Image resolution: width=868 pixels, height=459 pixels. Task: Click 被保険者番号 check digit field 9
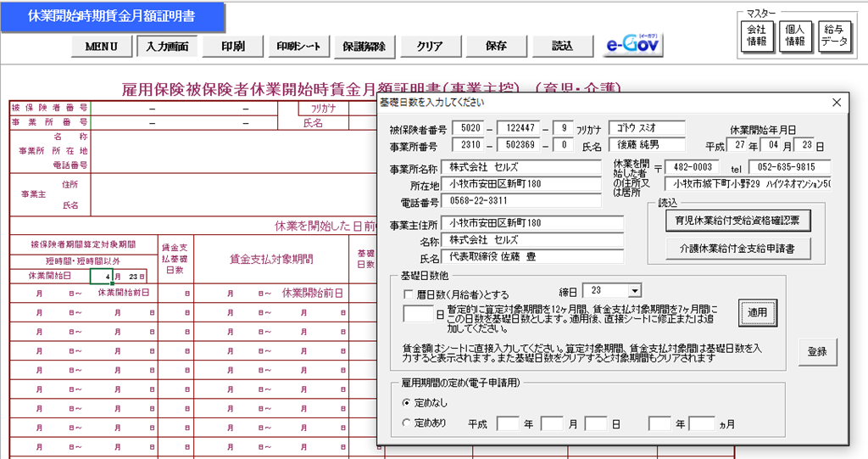click(563, 128)
